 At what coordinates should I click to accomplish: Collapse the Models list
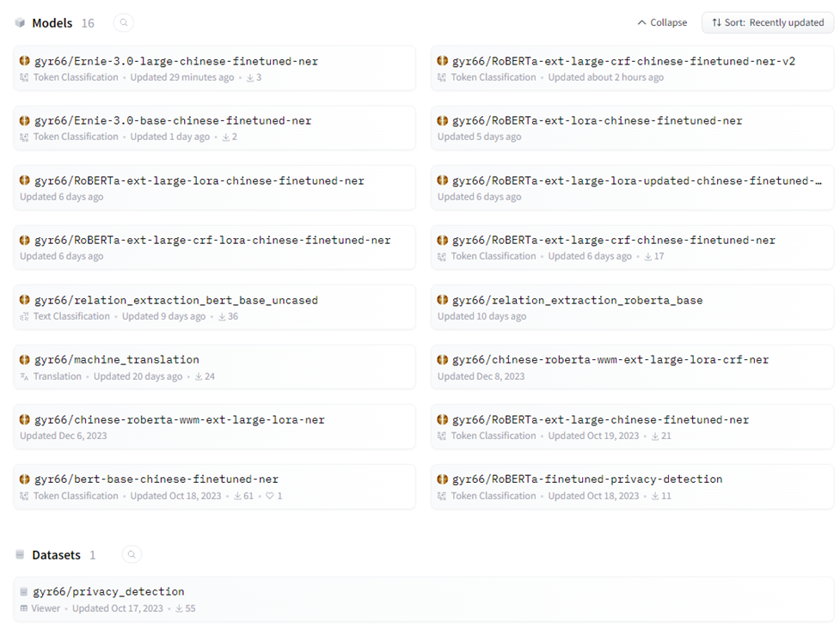click(x=662, y=22)
